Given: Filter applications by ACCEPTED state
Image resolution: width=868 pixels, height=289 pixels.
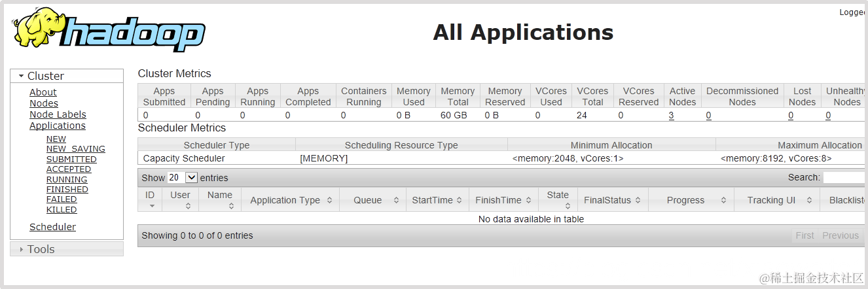Looking at the screenshot, I should click(69, 169).
